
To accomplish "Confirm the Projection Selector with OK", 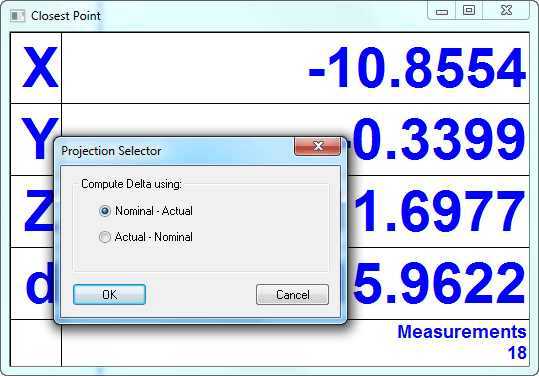I will pos(109,295).
